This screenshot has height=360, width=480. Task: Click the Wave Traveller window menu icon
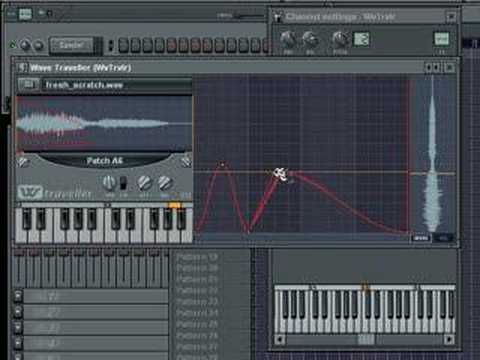22,68
